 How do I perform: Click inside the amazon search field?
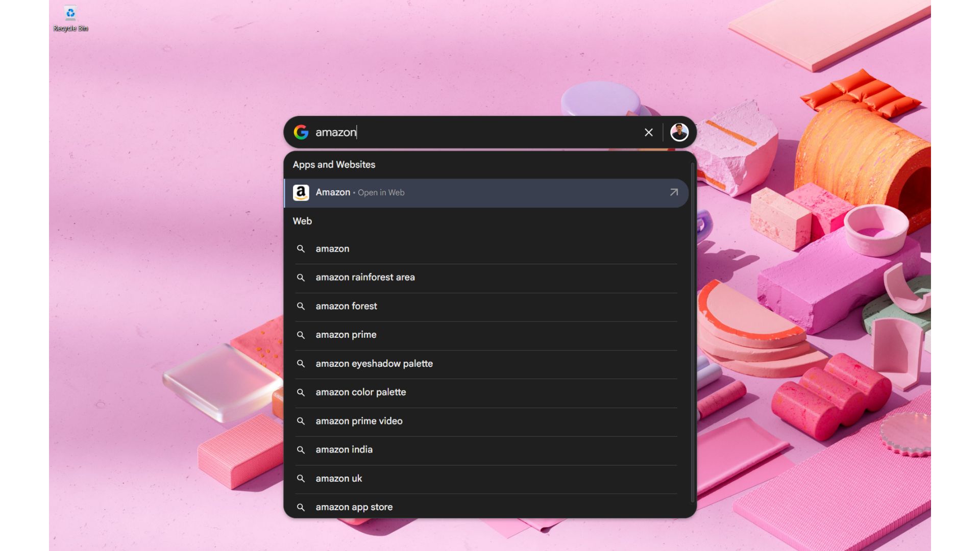click(475, 133)
